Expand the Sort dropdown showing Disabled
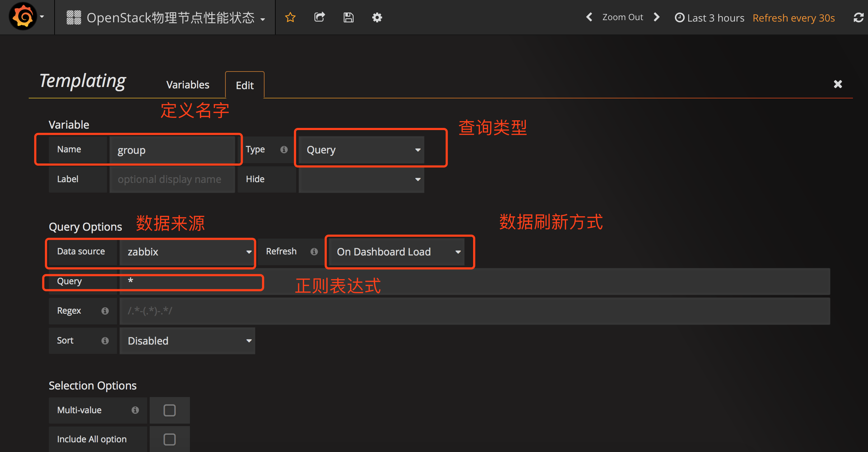The height and width of the screenshot is (452, 868). tap(187, 341)
